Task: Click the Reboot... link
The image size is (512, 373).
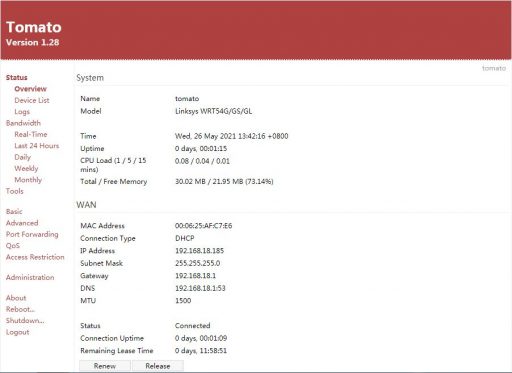Action: pos(20,309)
